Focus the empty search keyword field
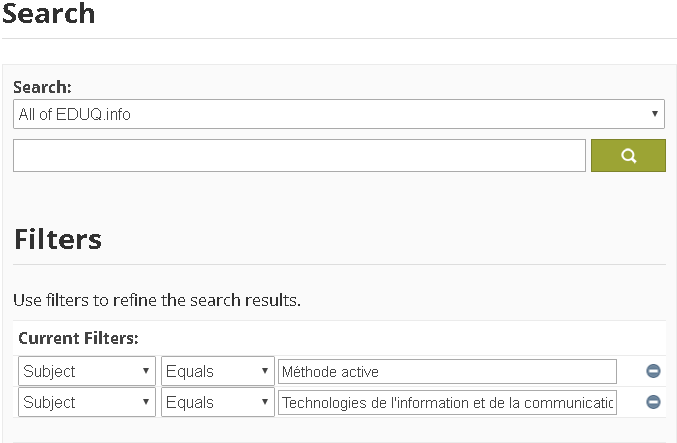 coord(299,155)
